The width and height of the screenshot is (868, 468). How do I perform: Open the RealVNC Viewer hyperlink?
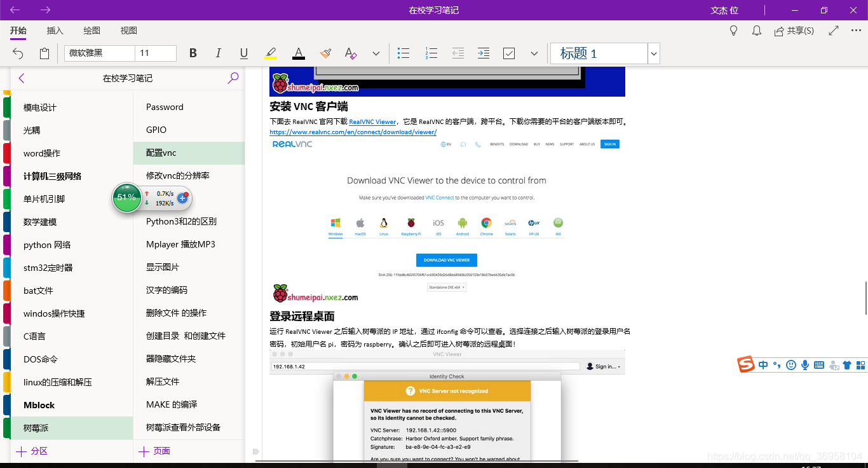(372, 121)
